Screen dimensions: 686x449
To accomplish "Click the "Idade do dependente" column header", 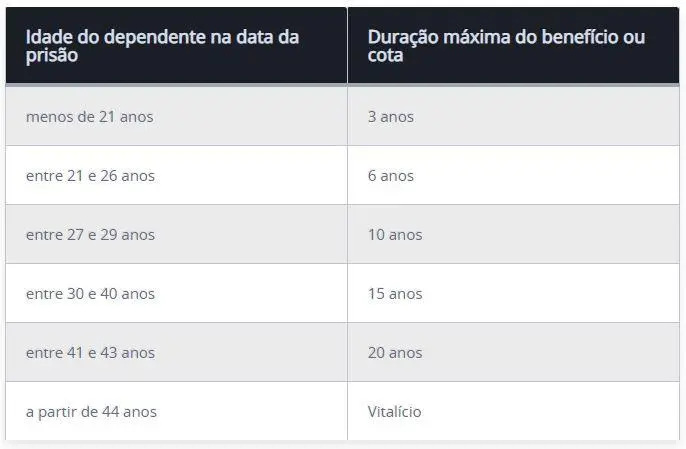I will [162, 46].
